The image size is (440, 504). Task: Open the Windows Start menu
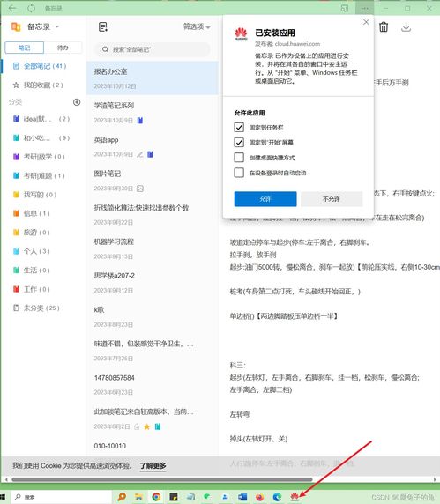point(3,497)
